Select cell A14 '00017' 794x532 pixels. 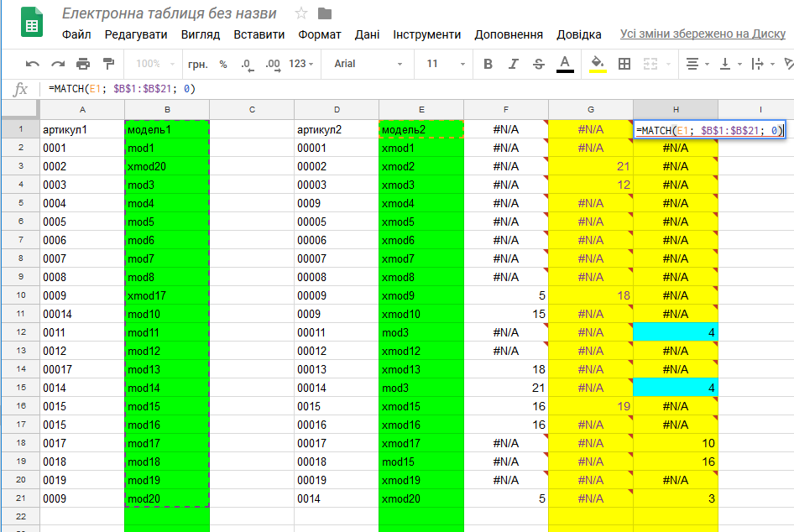82,369
